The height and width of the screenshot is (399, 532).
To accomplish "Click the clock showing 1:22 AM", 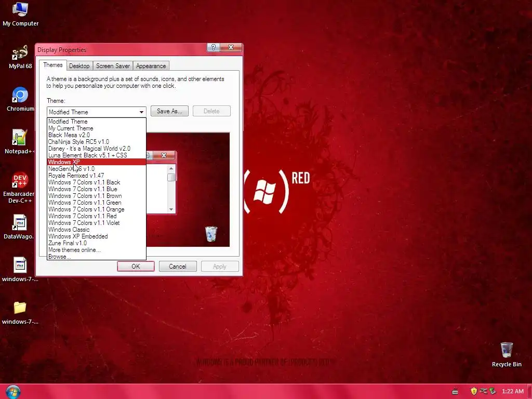I will click(x=513, y=391).
